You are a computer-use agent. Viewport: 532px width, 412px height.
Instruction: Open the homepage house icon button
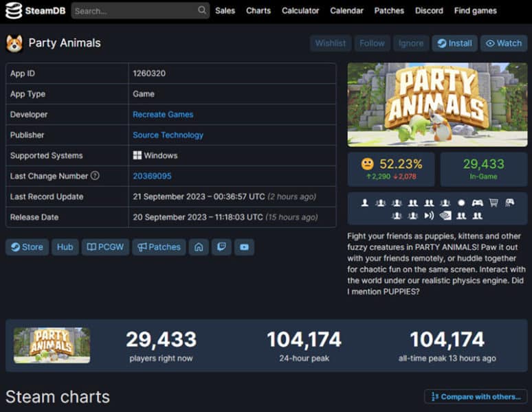[199, 247]
